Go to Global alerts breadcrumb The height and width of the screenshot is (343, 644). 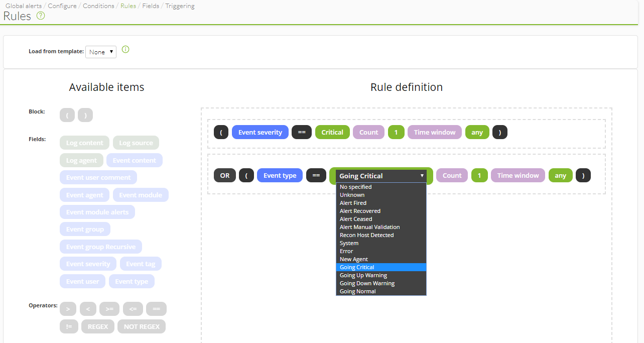24,6
